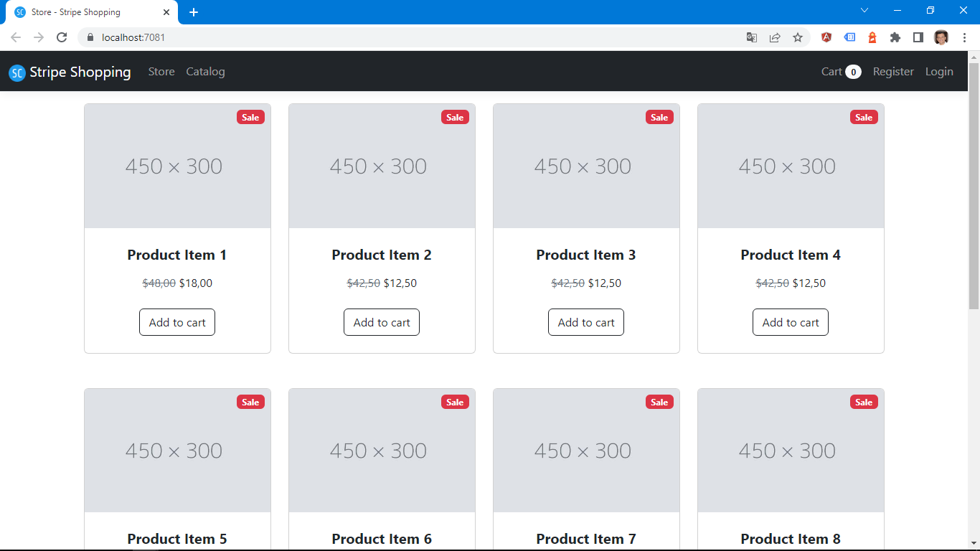
Task: Click Product Item 3 placeholder image
Action: 586,166
